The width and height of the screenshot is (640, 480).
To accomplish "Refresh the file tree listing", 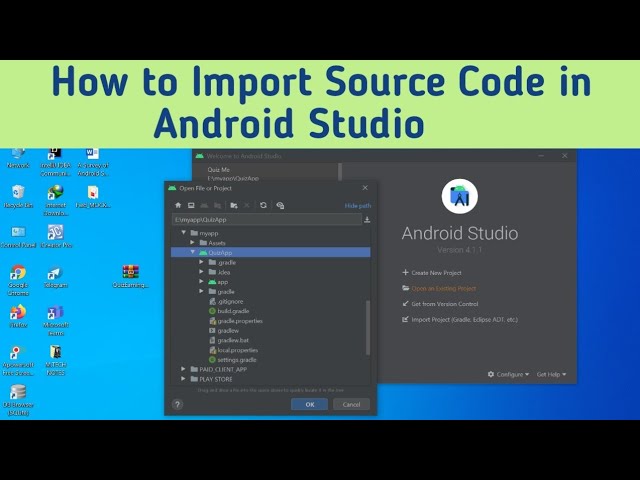I will [x=263, y=205].
